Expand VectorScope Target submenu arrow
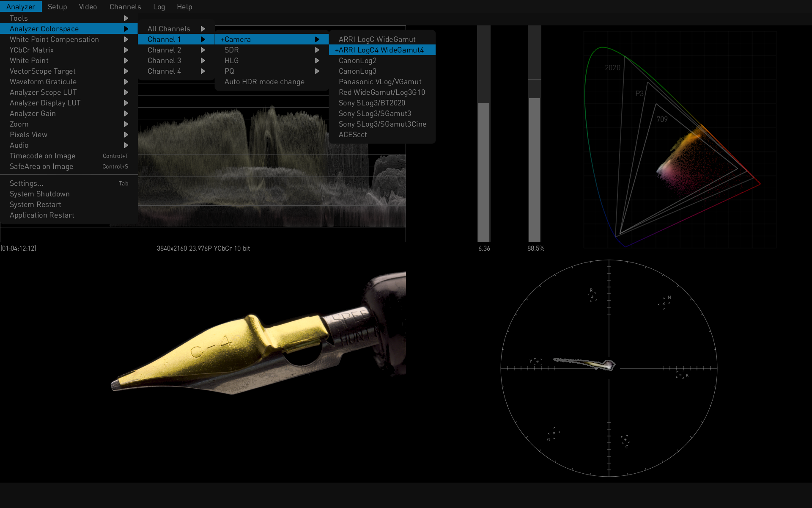This screenshot has height=508, width=812. (x=126, y=71)
